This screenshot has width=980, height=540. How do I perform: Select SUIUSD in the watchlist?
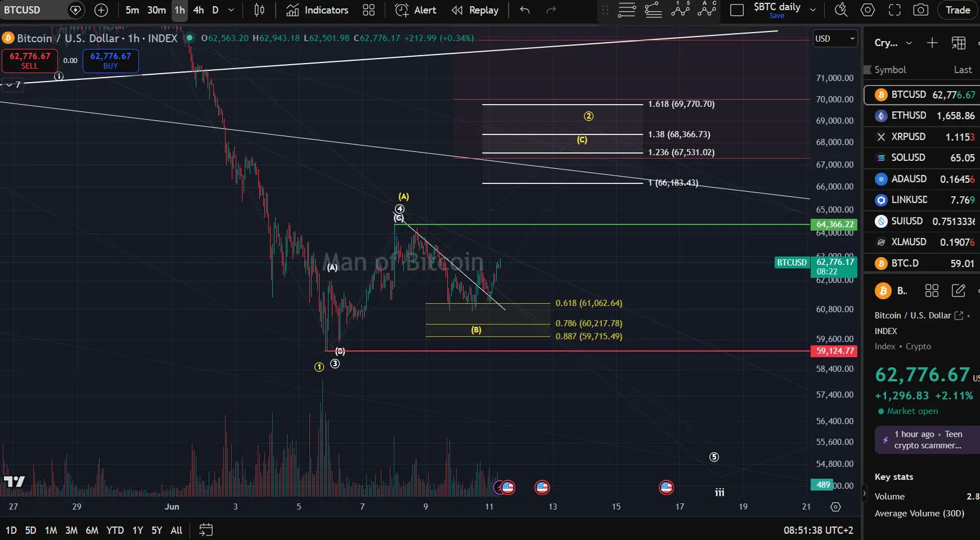pos(922,221)
